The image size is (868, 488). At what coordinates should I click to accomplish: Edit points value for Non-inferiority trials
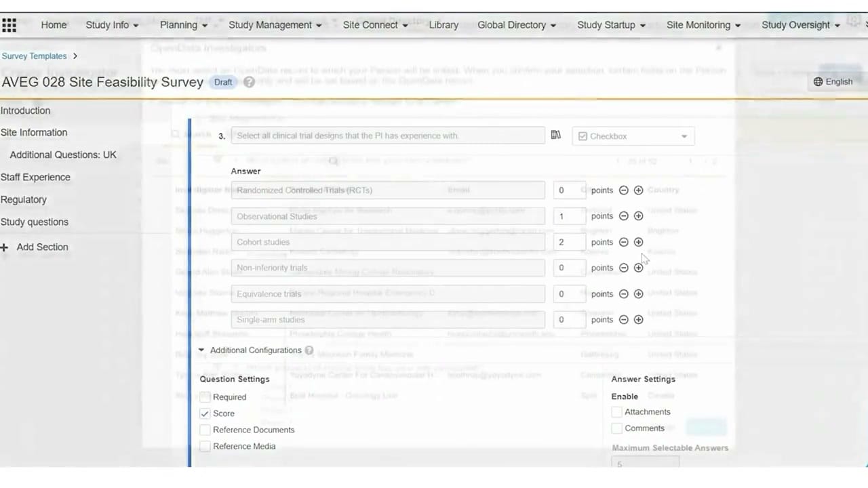click(x=568, y=268)
